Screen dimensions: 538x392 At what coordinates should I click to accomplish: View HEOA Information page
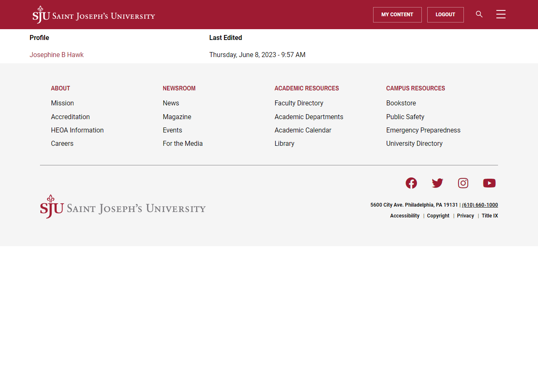coord(77,130)
